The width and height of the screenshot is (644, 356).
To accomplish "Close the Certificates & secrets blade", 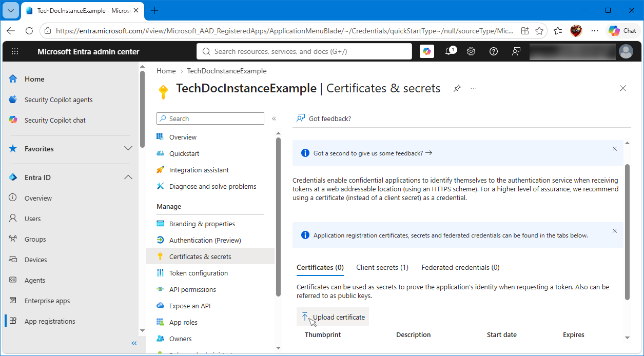I will click(x=623, y=88).
